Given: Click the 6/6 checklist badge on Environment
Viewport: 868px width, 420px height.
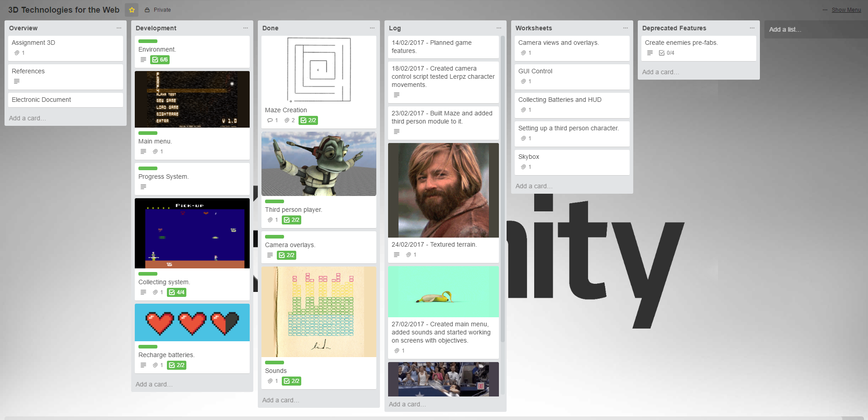Looking at the screenshot, I should [160, 60].
